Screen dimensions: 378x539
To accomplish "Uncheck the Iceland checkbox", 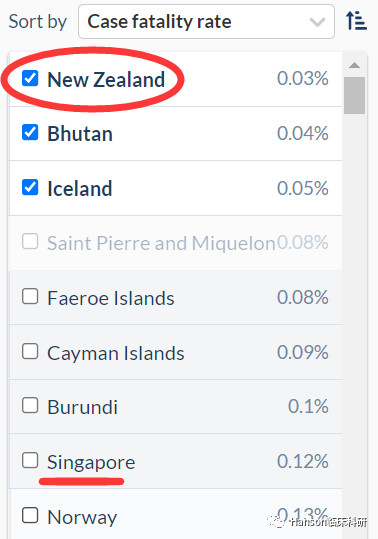I will 30,187.
